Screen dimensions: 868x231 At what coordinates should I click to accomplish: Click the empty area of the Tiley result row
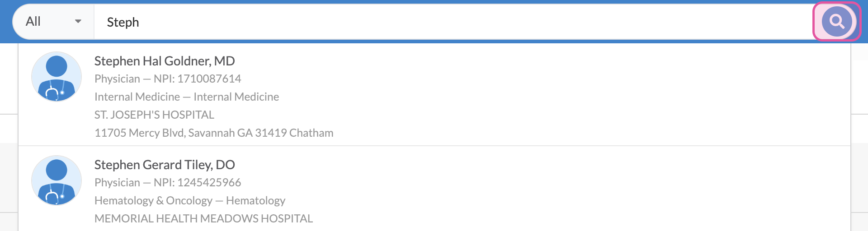588,189
